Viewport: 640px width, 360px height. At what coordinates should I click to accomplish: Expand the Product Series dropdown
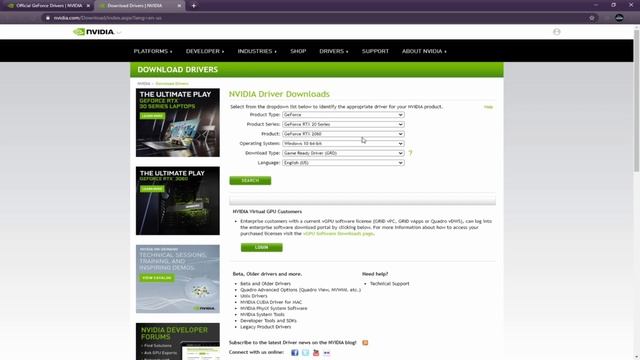343,124
